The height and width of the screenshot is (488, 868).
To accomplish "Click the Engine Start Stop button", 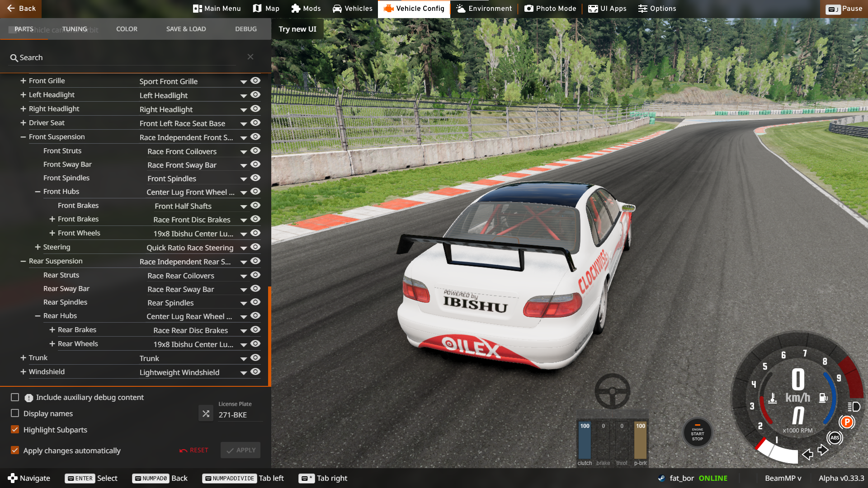I will pyautogui.click(x=698, y=434).
